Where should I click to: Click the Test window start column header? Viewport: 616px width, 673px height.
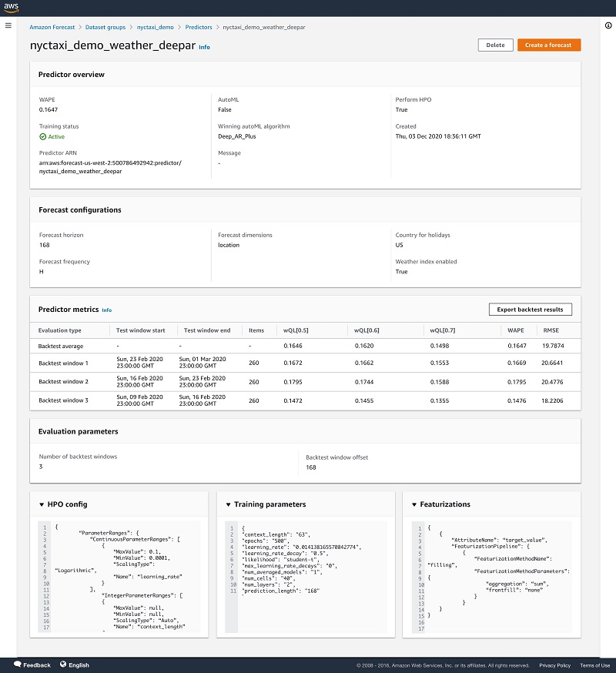140,330
